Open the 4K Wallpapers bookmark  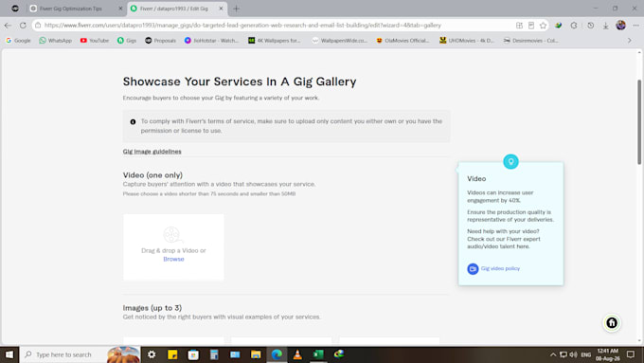(275, 41)
